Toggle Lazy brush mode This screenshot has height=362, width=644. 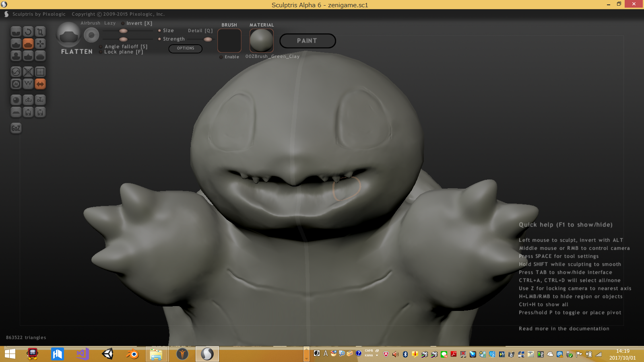pos(110,23)
